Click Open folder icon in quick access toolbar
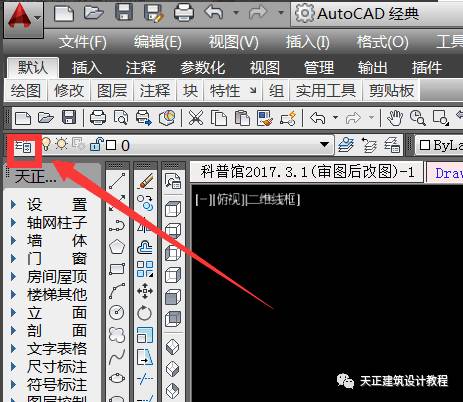 94,13
